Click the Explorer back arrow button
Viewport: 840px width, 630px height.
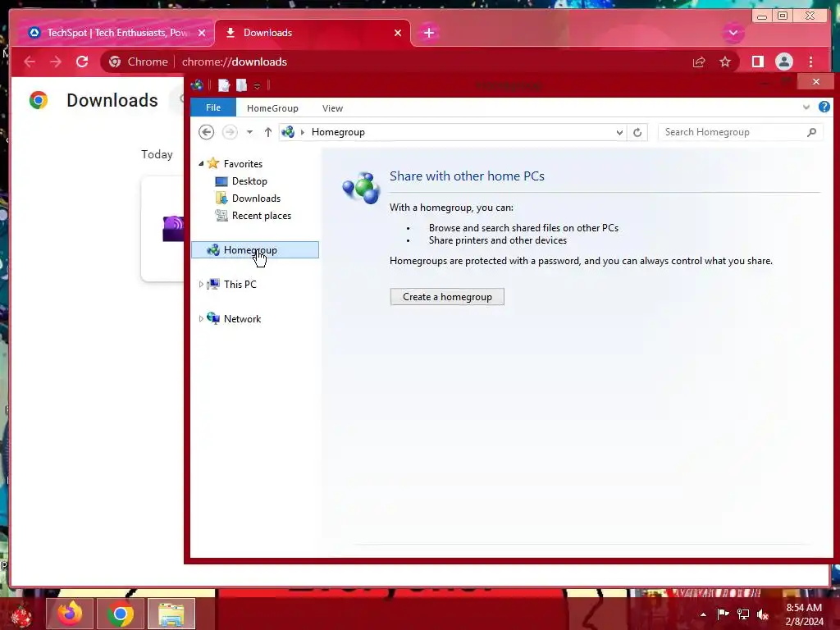[x=206, y=132]
